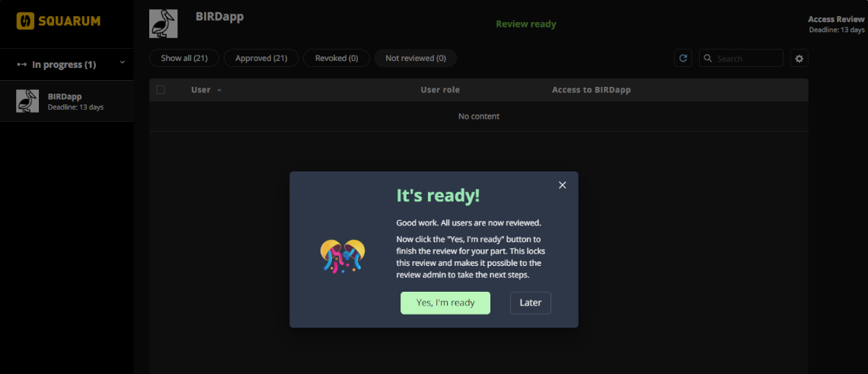Click the BIRDapp title in header
The height and width of the screenshot is (374, 868).
(x=220, y=17)
